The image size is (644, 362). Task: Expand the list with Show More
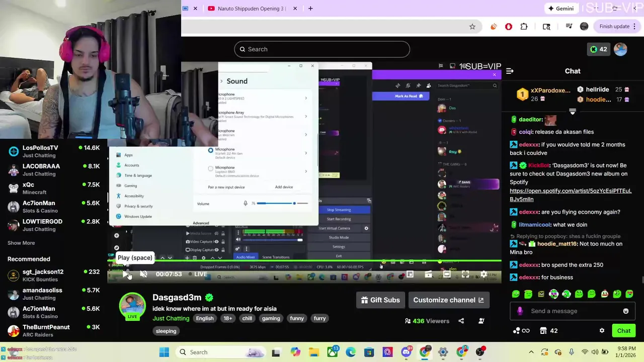pos(21,243)
